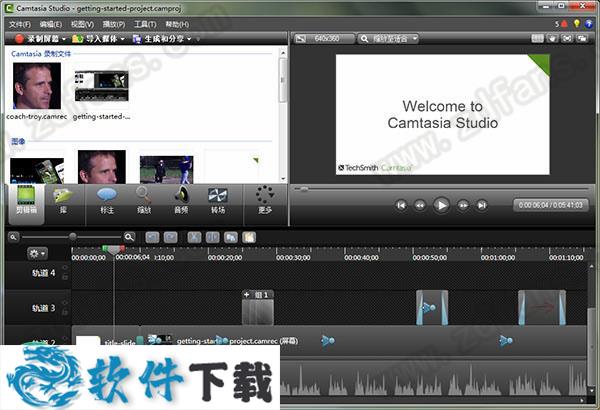Click the 00:00:30;00 ruler mark
This screenshot has height=410, width=600.
point(293,258)
